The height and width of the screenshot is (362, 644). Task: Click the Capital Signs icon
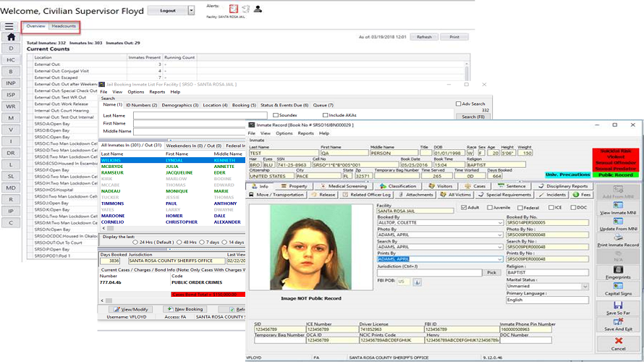point(619,286)
